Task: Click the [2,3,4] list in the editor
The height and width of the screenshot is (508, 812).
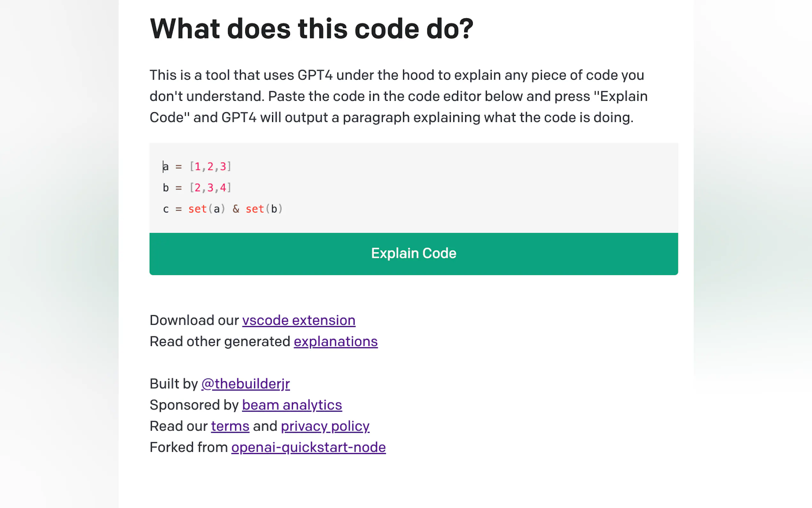Action: tap(210, 188)
